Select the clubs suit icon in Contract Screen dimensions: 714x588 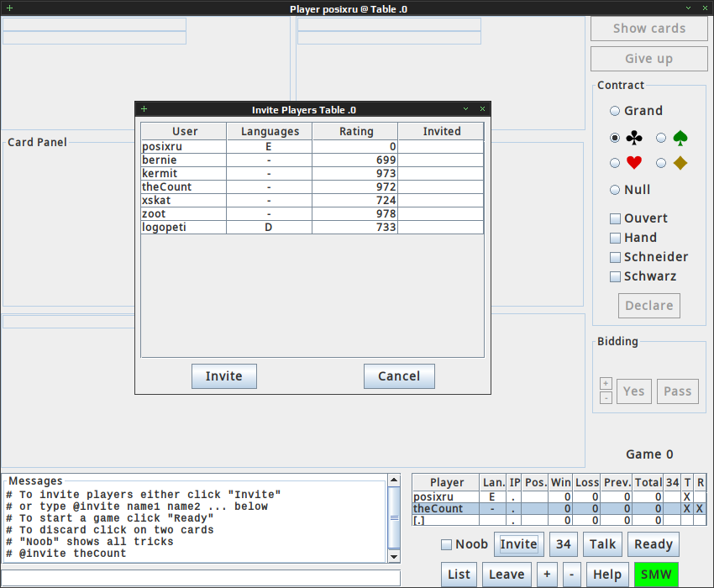tap(634, 138)
